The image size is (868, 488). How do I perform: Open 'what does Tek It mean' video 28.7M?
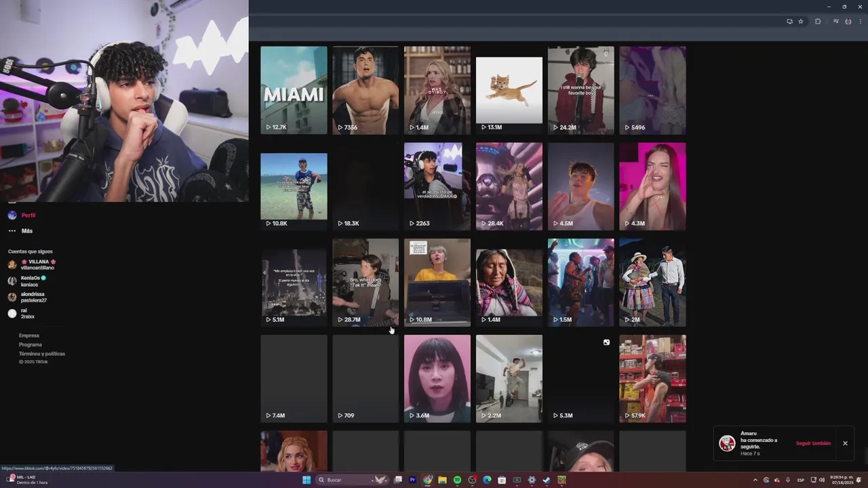pos(366,283)
